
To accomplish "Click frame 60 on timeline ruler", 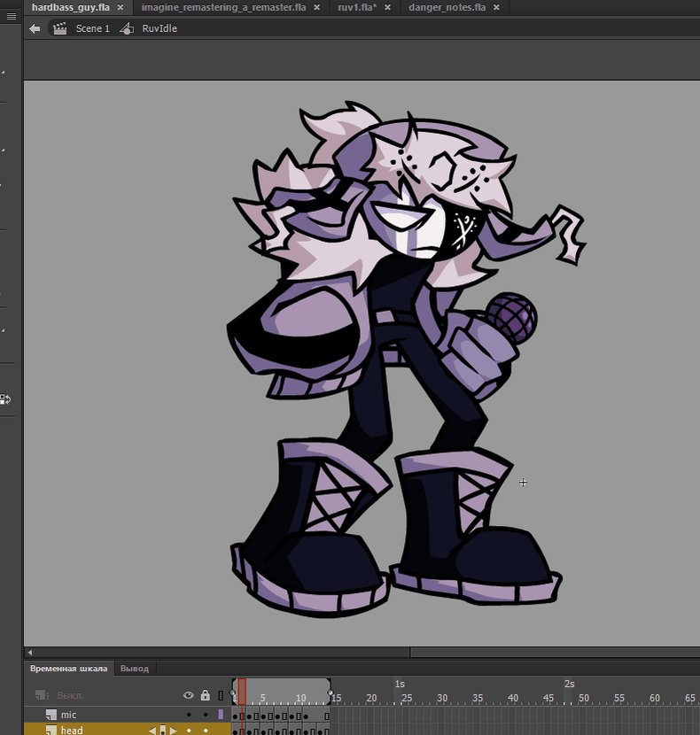I will 655,698.
